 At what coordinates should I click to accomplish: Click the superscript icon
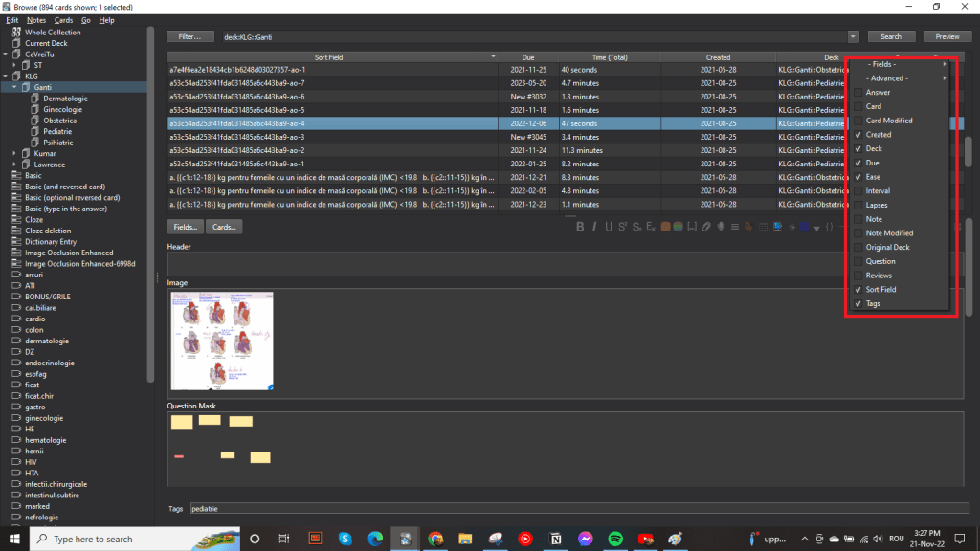[x=622, y=227]
